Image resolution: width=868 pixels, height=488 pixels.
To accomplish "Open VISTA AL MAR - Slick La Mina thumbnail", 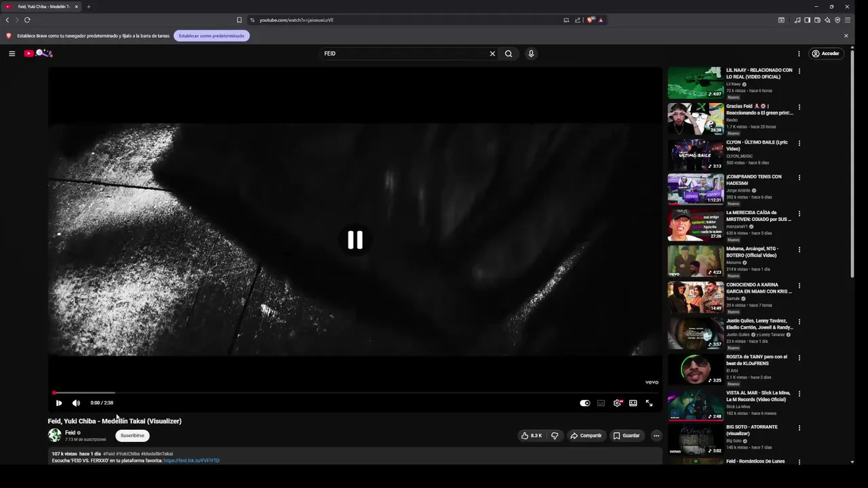I will coord(696,405).
